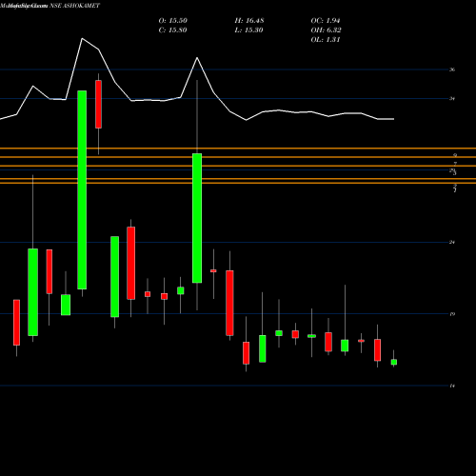
Task: Click the 'L: 15.30' low value
Action: (249, 30)
